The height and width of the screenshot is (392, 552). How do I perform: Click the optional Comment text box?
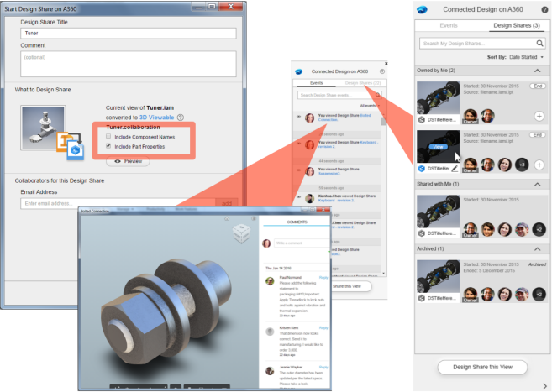pos(129,64)
